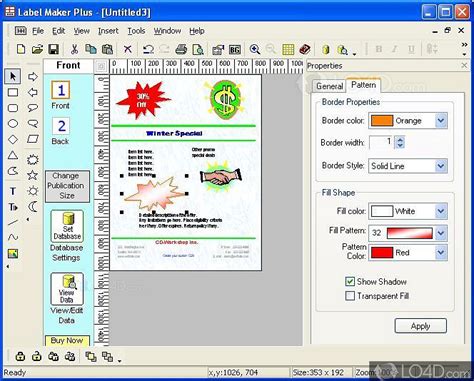Open the Window menu
Screen dimensions: 474x381
pos(167,31)
